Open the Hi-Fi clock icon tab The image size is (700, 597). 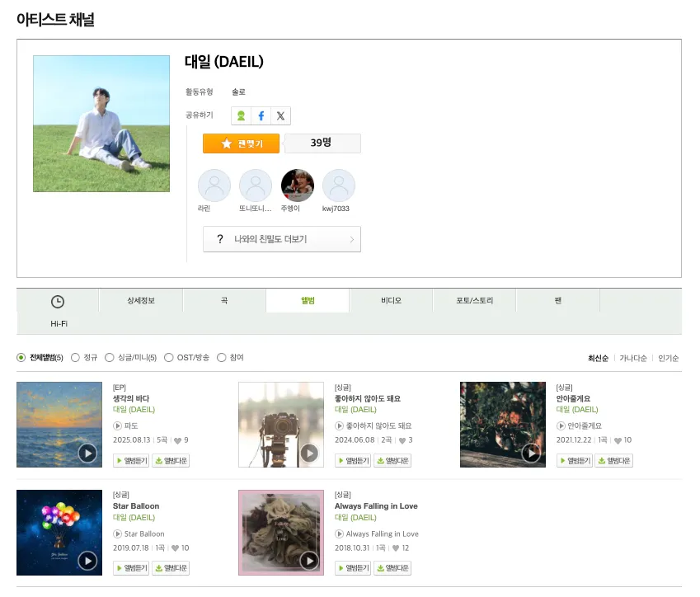(x=58, y=302)
